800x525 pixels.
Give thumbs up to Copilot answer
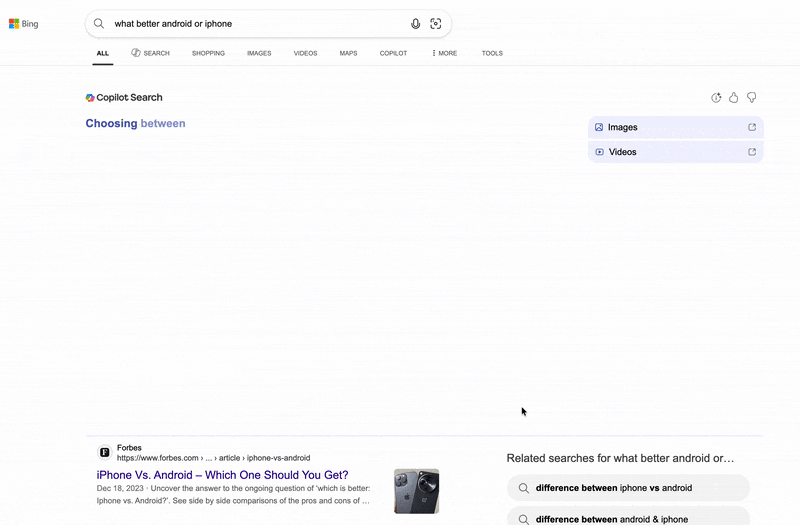[x=734, y=98]
